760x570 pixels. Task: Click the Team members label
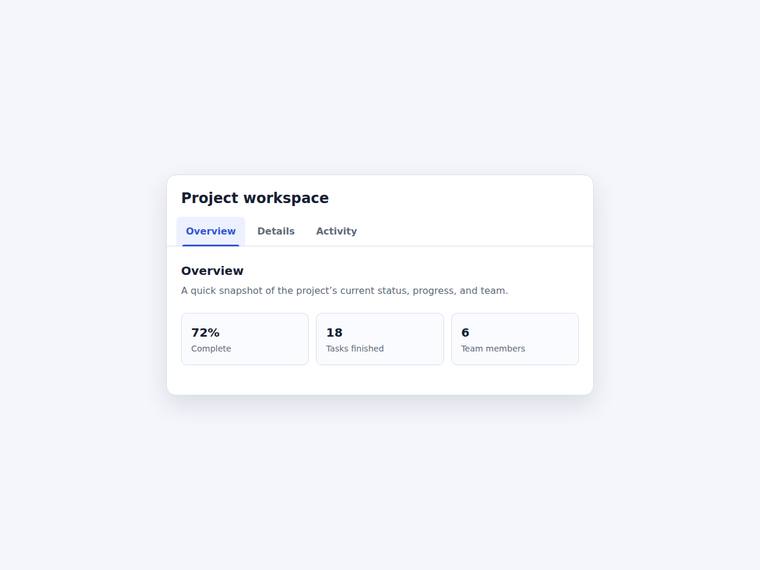pyautogui.click(x=493, y=348)
